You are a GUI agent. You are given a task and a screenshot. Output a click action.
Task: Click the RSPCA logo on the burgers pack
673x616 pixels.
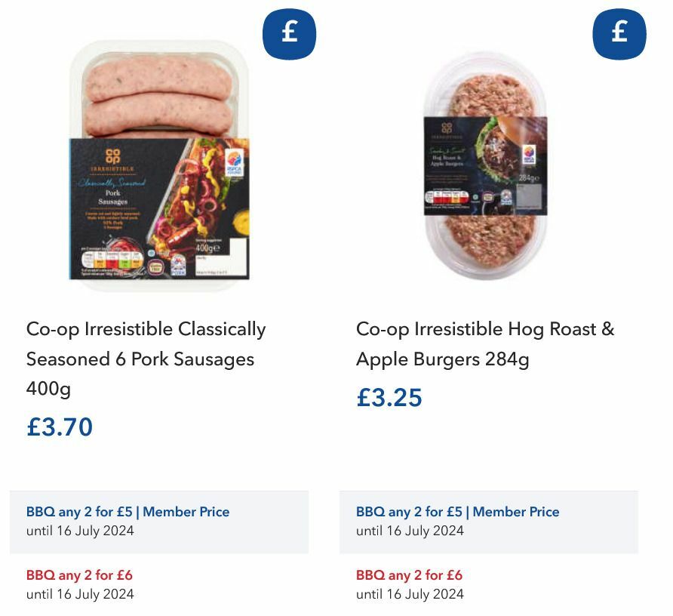tap(529, 154)
